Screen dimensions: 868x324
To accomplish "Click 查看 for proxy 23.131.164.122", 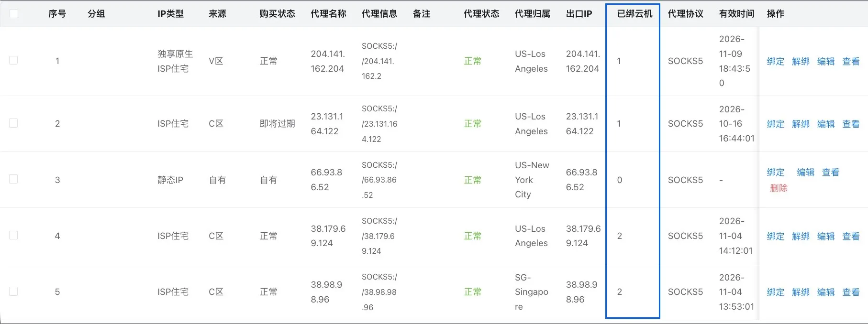I will pyautogui.click(x=851, y=124).
